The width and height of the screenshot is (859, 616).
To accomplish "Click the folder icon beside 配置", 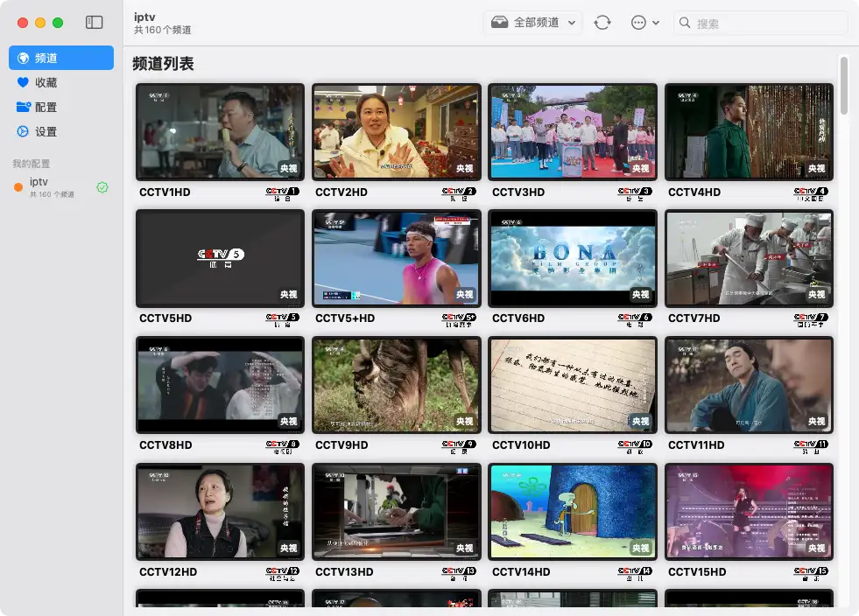I will (23, 107).
